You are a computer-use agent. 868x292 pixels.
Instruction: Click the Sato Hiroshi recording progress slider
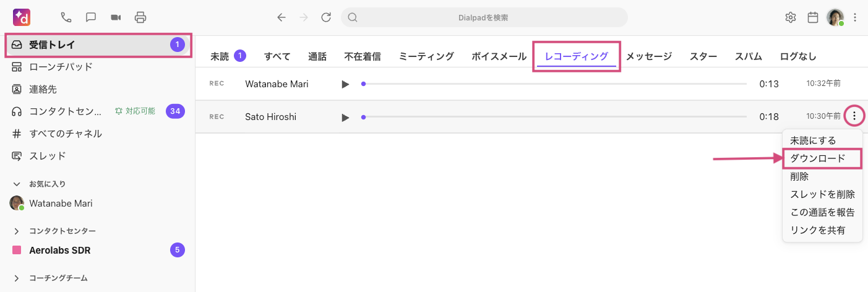click(554, 116)
